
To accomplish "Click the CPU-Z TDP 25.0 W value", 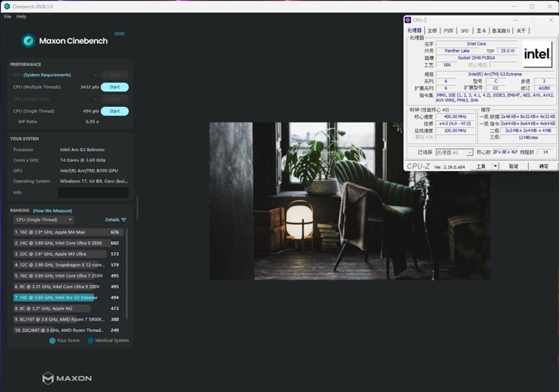I will pos(508,51).
